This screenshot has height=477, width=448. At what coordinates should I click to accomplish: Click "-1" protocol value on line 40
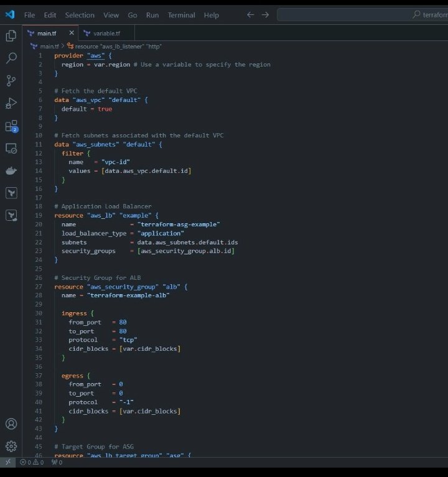pyautogui.click(x=126, y=402)
